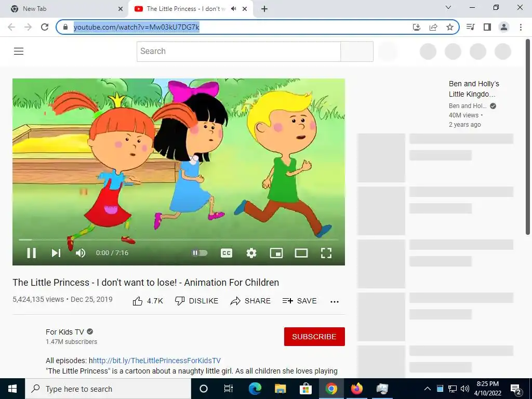Seek on the video progress bar
Image resolution: width=532 pixels, height=399 pixels.
pos(179,240)
